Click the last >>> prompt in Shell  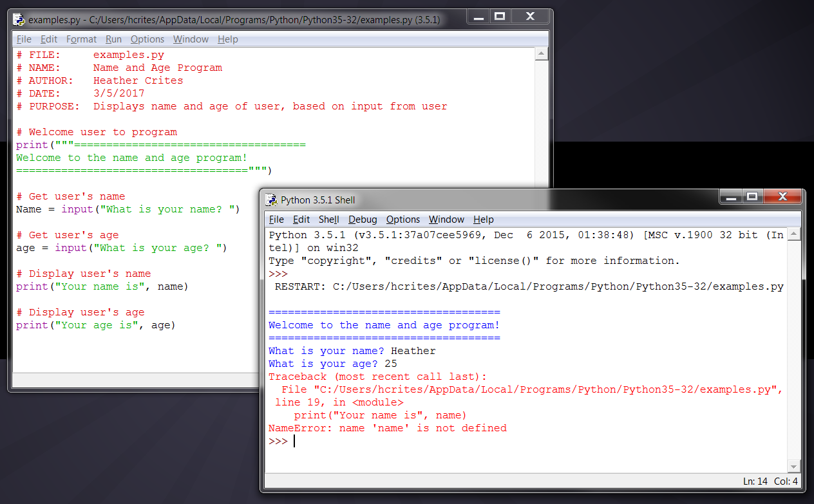pyautogui.click(x=278, y=441)
